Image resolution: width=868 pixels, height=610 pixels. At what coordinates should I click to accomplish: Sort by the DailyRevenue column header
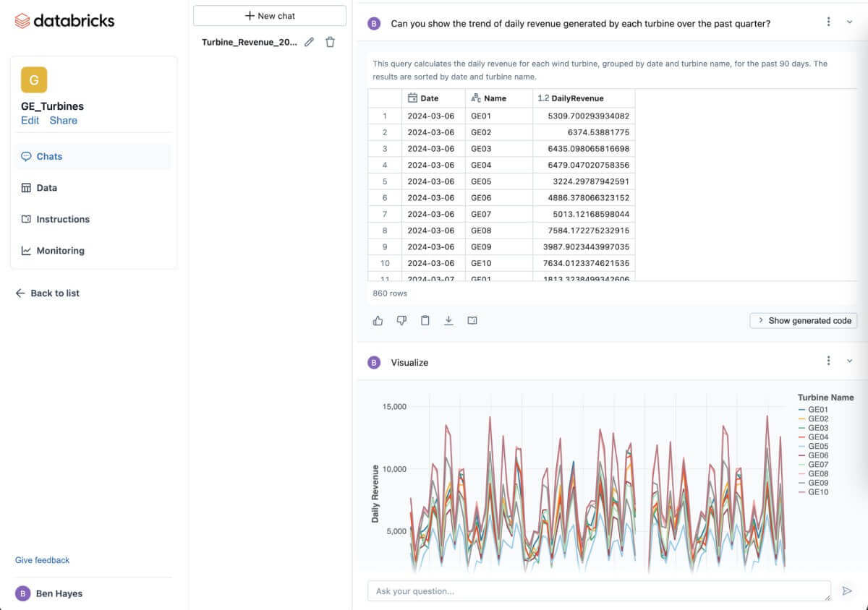[576, 98]
